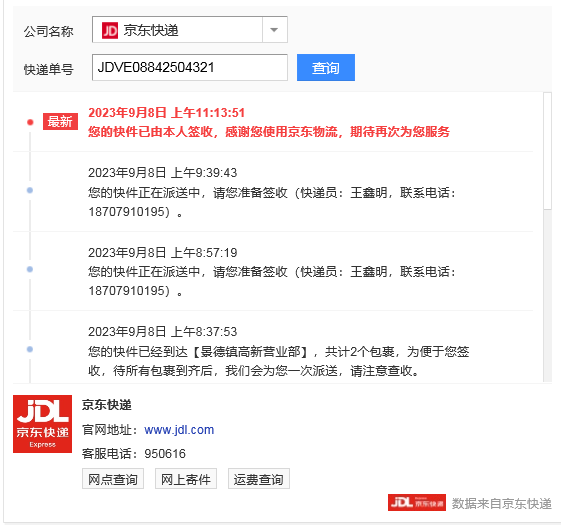Select the 8:37:53 timeline dot
The height and width of the screenshot is (525, 561).
(30, 349)
